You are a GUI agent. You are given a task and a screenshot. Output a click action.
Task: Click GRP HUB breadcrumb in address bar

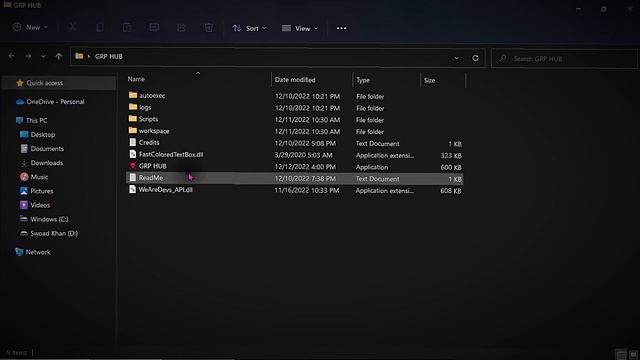109,56
